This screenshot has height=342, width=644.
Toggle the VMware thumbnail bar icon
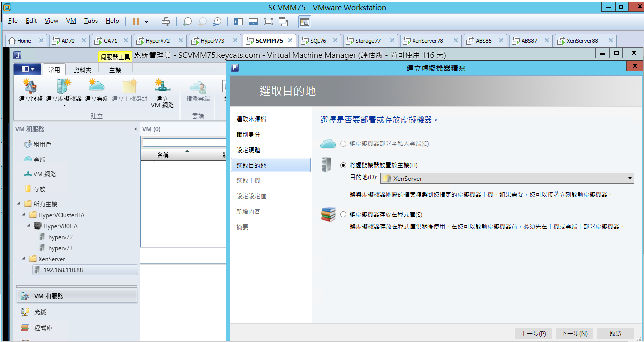pos(253,21)
